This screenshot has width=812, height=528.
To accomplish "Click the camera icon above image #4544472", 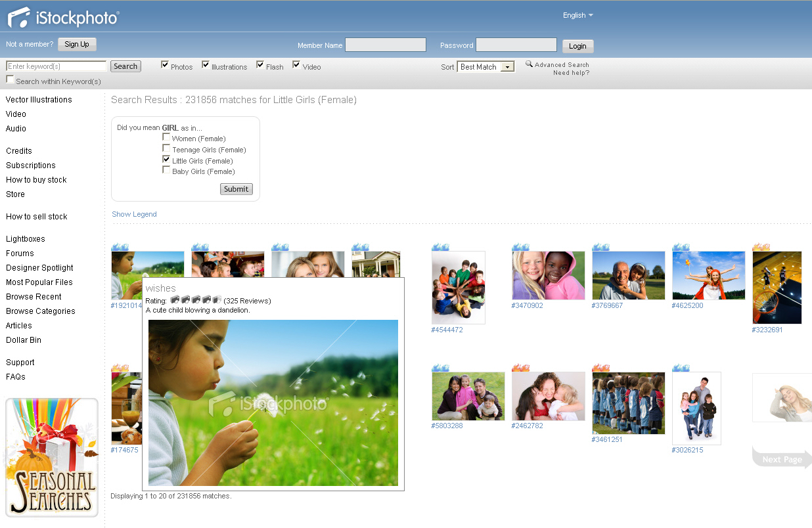I will (440, 247).
